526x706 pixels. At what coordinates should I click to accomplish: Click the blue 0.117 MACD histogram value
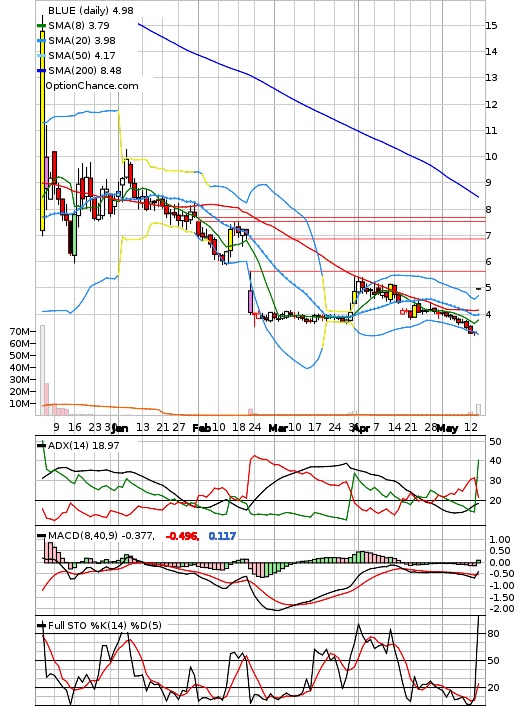tap(222, 536)
